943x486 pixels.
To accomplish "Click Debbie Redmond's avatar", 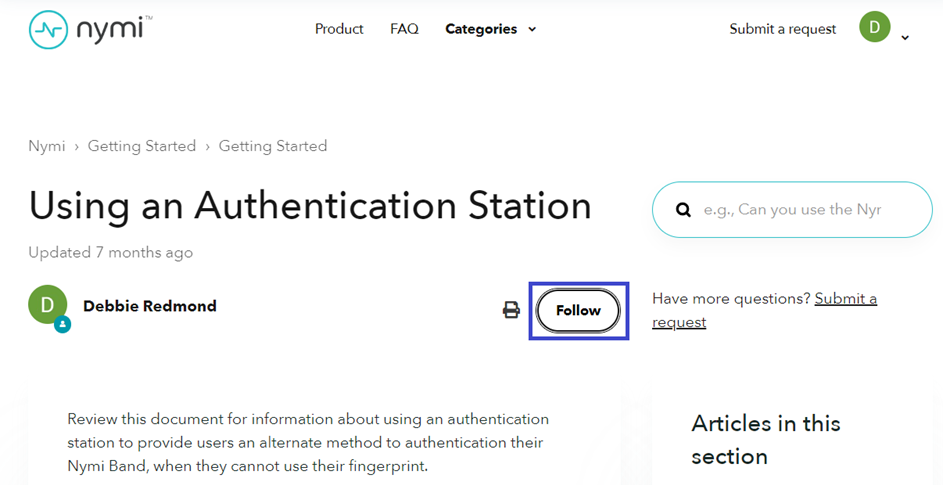I will 48,304.
